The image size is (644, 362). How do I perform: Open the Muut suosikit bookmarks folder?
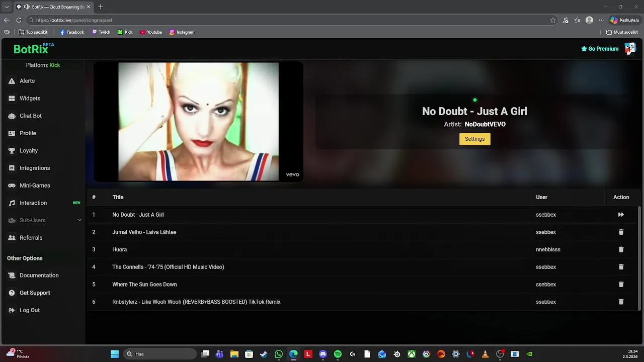tap(622, 32)
